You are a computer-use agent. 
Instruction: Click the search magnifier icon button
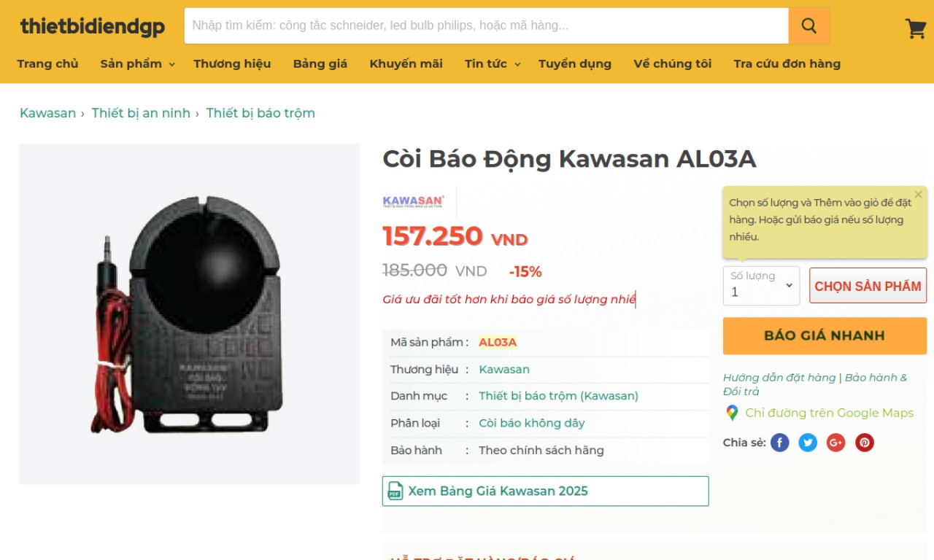point(808,26)
